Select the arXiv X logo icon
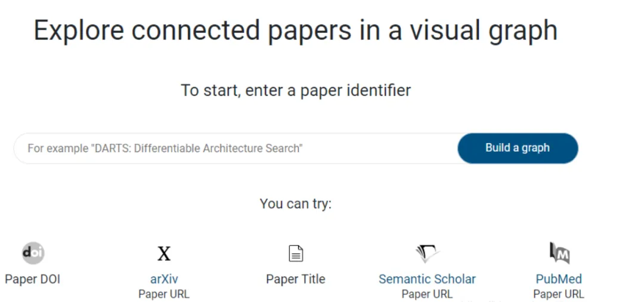644x302 pixels. (164, 254)
